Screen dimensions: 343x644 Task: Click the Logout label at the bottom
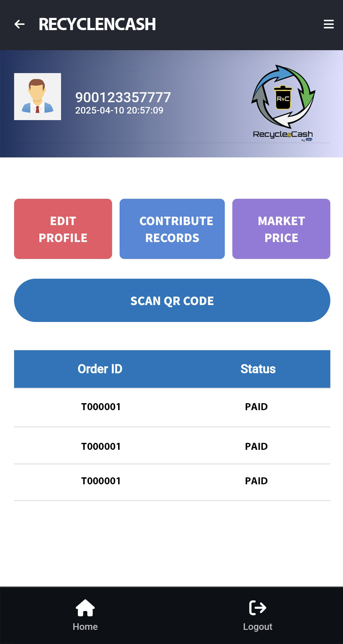tap(258, 627)
